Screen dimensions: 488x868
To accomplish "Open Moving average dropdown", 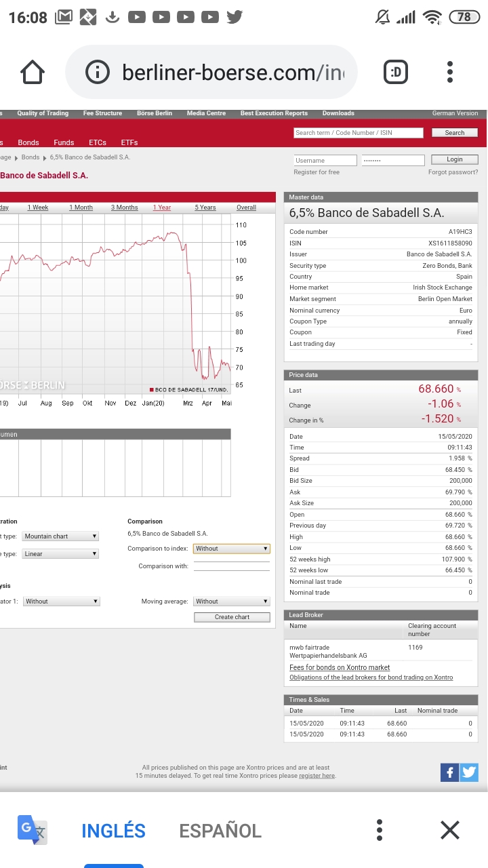I will click(x=232, y=601).
